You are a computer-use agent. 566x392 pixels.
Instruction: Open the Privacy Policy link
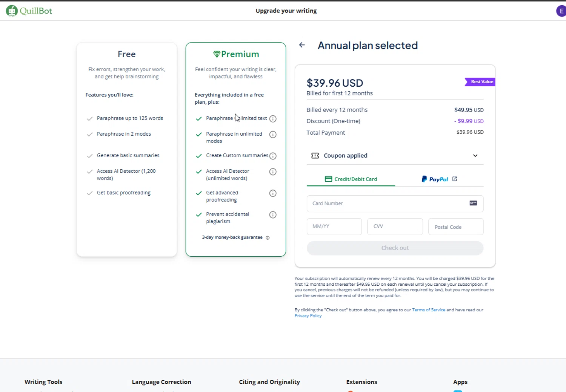(x=308, y=316)
